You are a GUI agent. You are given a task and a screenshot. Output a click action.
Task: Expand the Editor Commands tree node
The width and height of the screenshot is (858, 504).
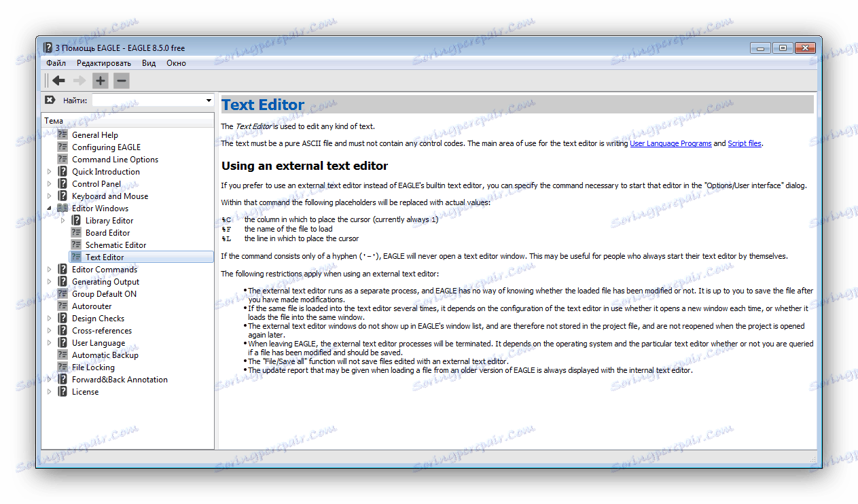coord(49,270)
